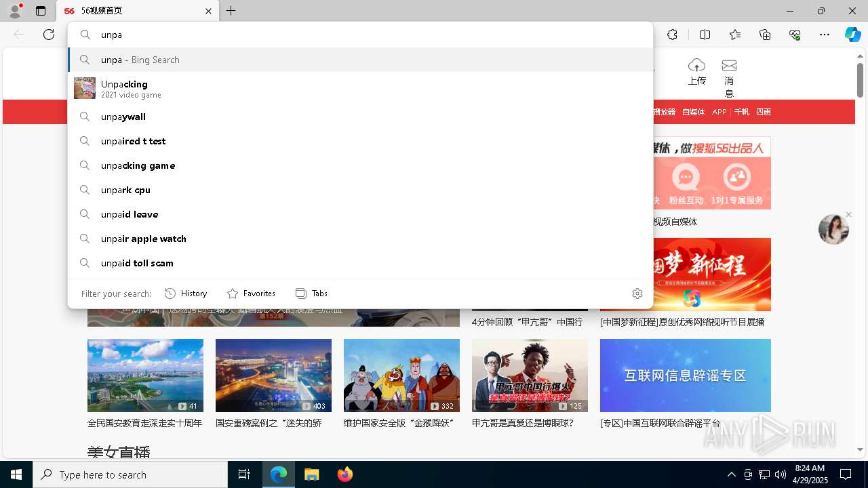Select 'unpa - Bing Search' suggestion

click(360, 60)
